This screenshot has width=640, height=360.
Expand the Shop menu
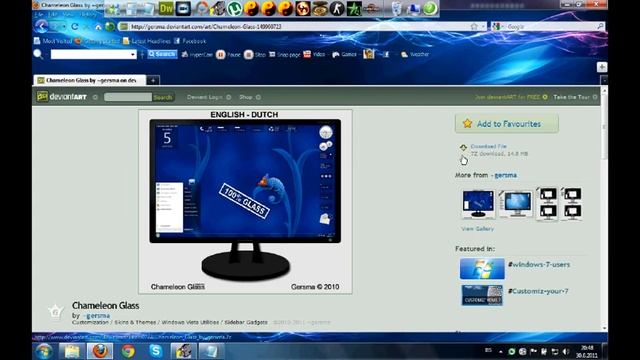(250, 97)
